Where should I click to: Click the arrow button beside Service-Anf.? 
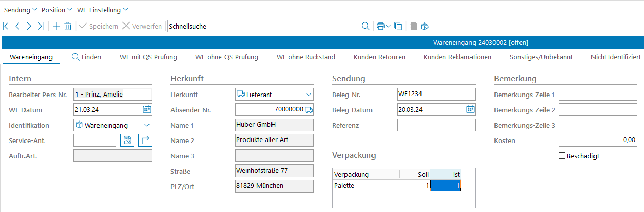tap(145, 140)
